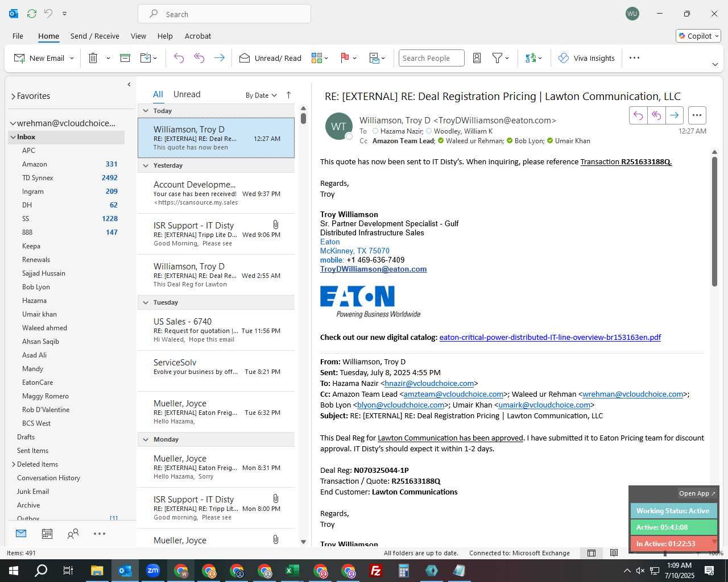Click the Archive icon in ribbon
This screenshot has width=728, height=582.
pyautogui.click(x=125, y=58)
